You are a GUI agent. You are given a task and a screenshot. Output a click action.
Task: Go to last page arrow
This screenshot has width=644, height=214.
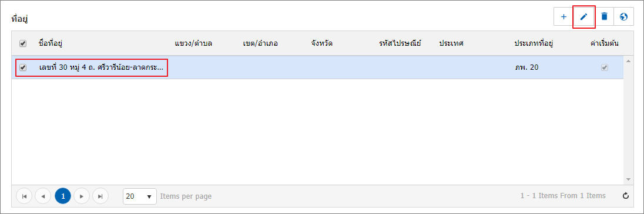pyautogui.click(x=100, y=196)
